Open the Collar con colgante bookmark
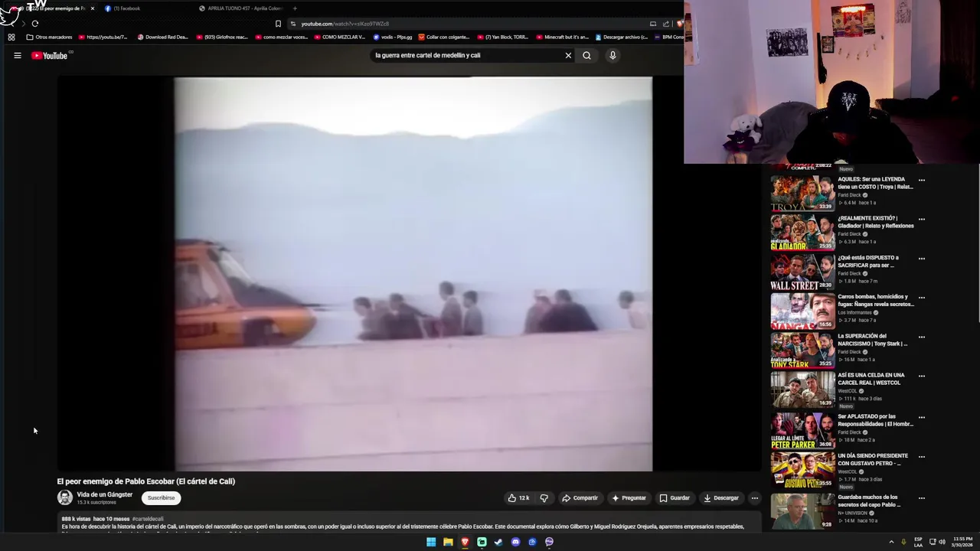The width and height of the screenshot is (980, 551). click(444, 37)
